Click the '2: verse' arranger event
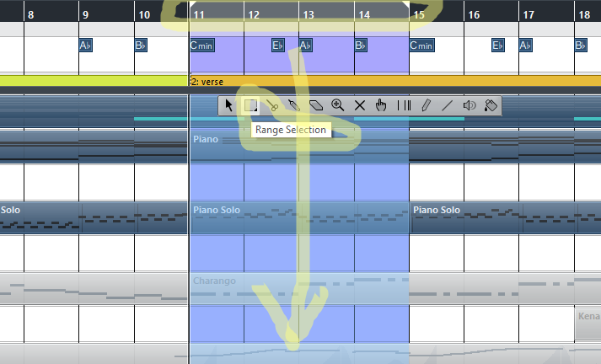Image resolution: width=601 pixels, height=364 pixels. click(x=395, y=81)
